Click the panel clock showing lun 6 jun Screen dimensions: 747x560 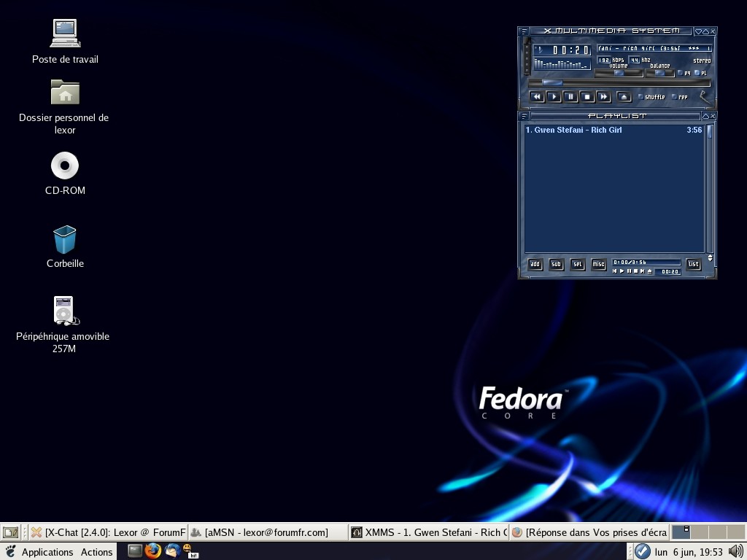tap(689, 552)
